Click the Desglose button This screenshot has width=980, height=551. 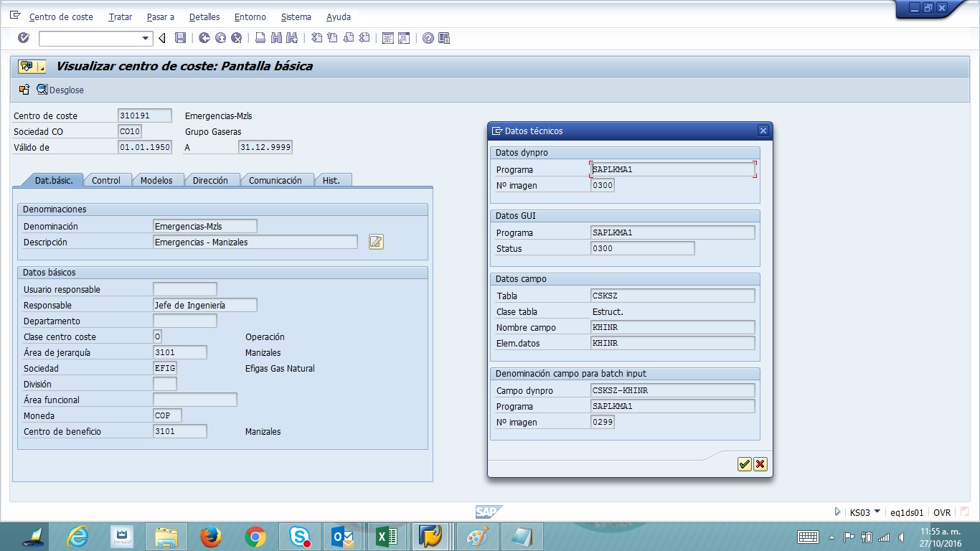[x=60, y=90]
